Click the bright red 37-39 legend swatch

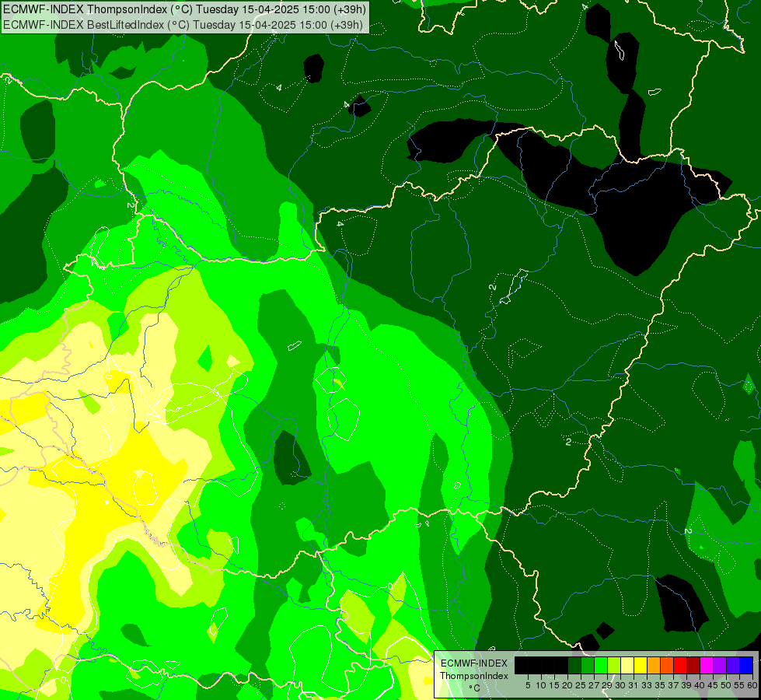[x=680, y=666]
